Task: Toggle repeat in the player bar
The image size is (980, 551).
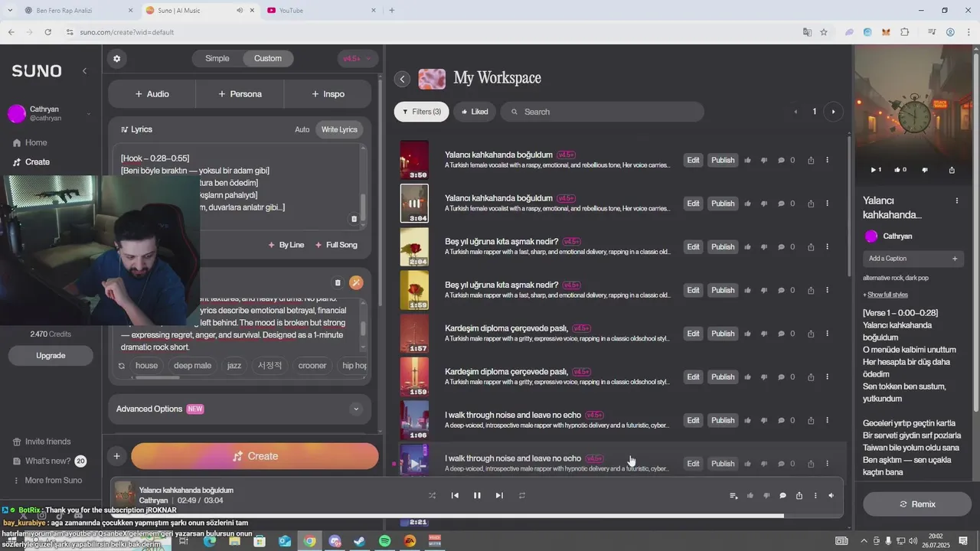Action: [522, 496]
